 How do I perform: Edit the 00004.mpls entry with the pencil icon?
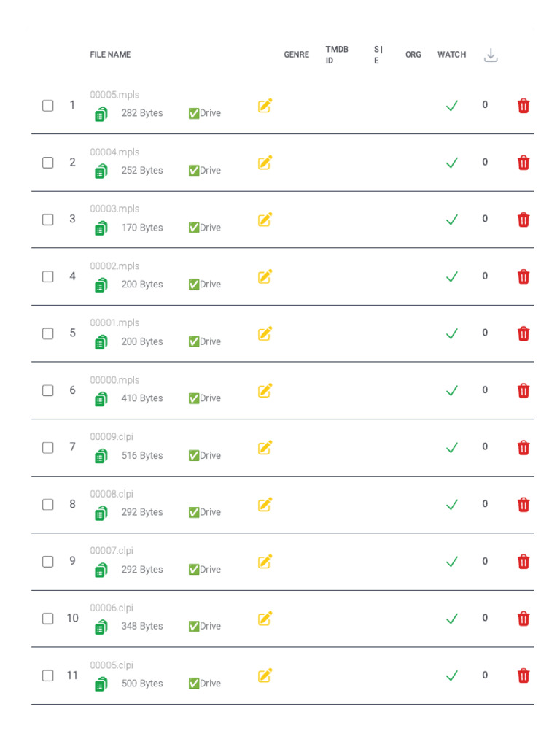(265, 163)
